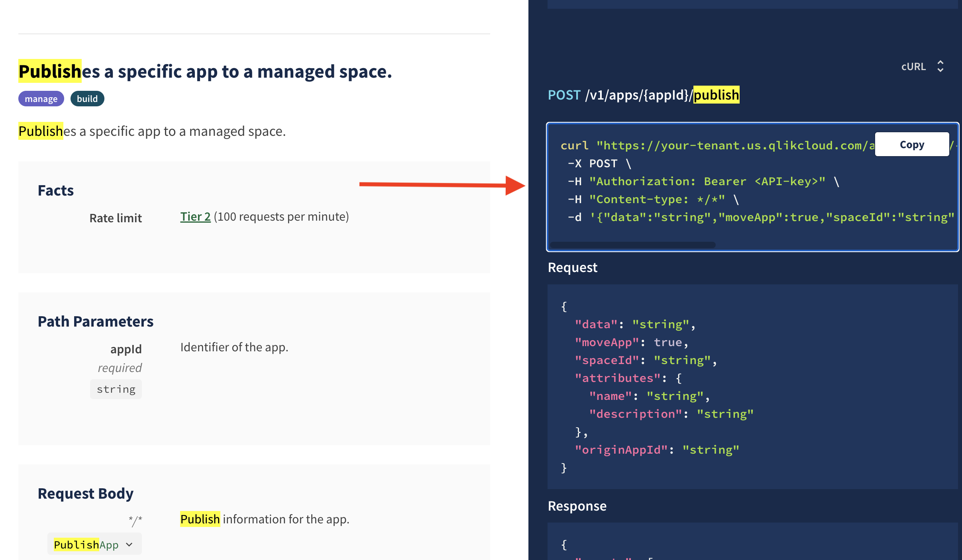Click the curl code sample scrollbar

point(632,245)
